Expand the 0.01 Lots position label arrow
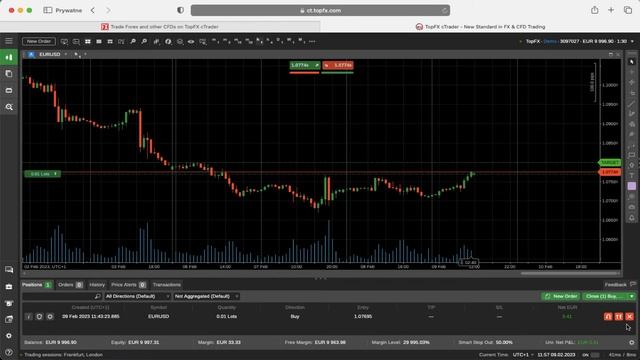The height and width of the screenshot is (360, 640). coord(55,174)
